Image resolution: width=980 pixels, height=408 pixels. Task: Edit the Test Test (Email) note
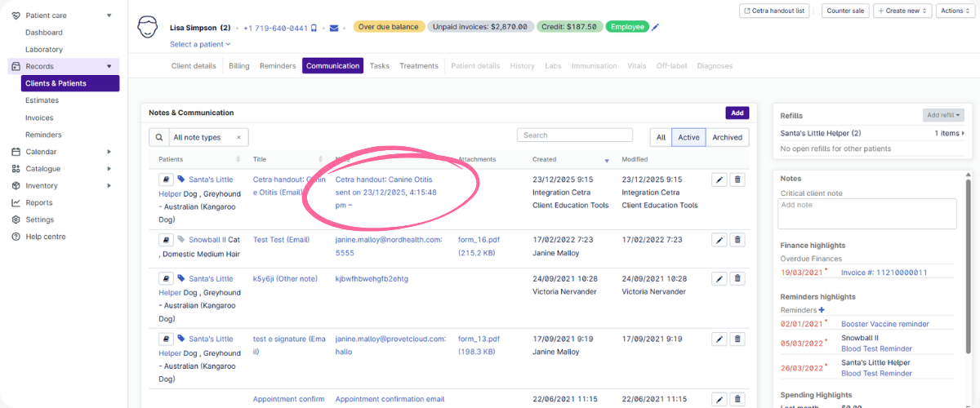click(719, 240)
